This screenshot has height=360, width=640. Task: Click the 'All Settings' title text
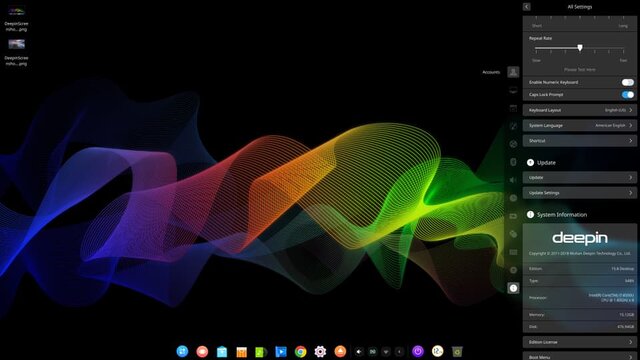[580, 7]
